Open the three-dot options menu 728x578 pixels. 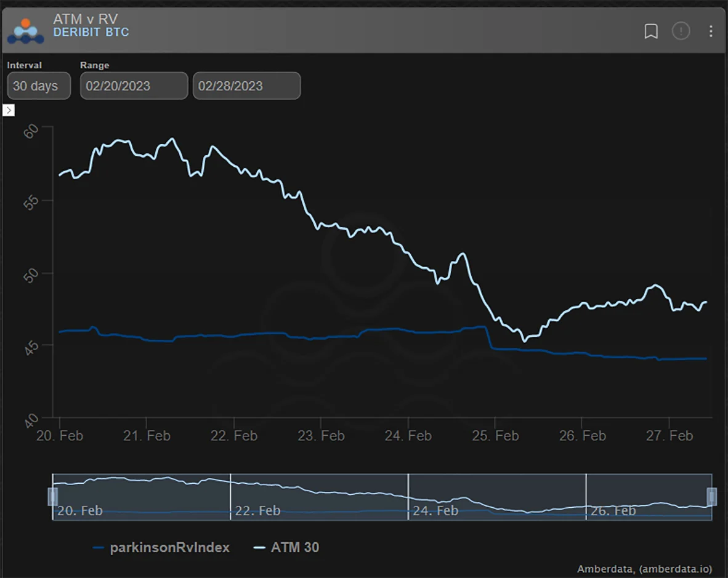(x=711, y=31)
